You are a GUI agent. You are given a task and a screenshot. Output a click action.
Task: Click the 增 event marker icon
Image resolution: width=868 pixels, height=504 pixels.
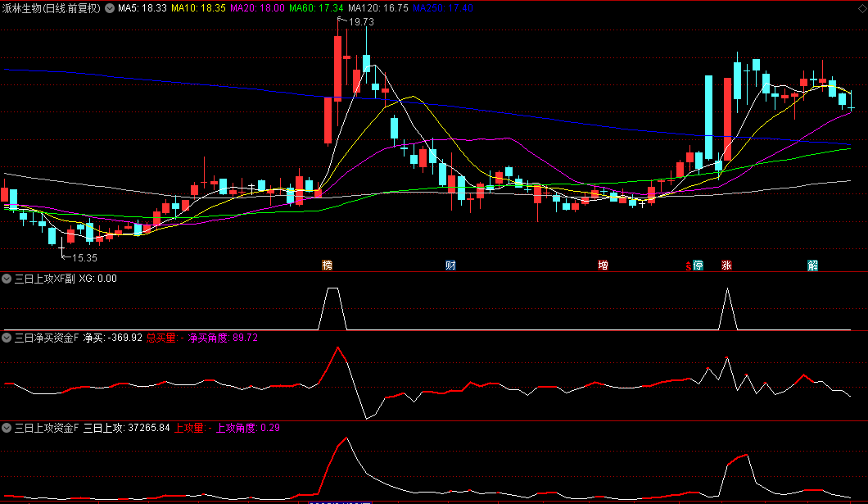click(604, 266)
